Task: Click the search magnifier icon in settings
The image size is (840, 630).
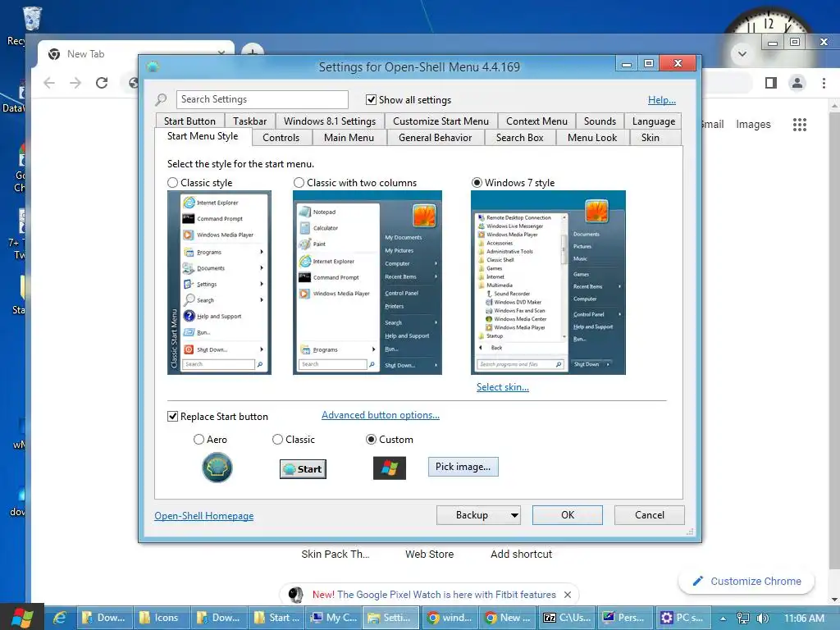Action: 161,99
